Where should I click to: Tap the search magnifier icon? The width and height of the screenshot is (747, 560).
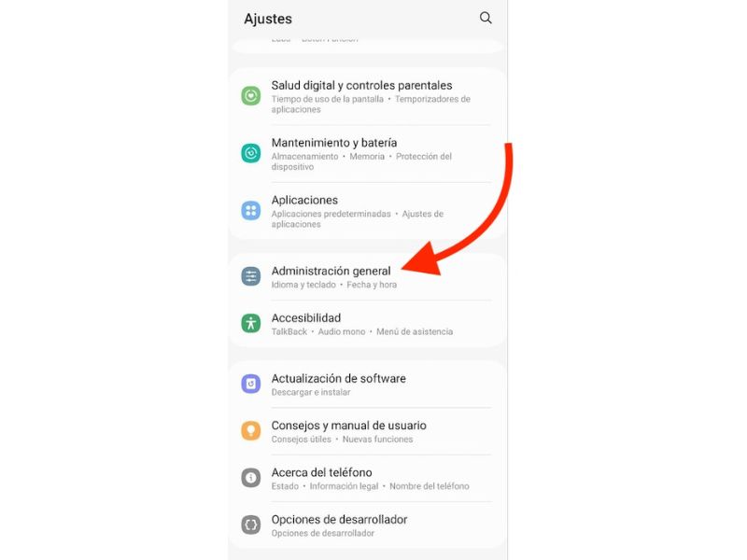pos(486,18)
